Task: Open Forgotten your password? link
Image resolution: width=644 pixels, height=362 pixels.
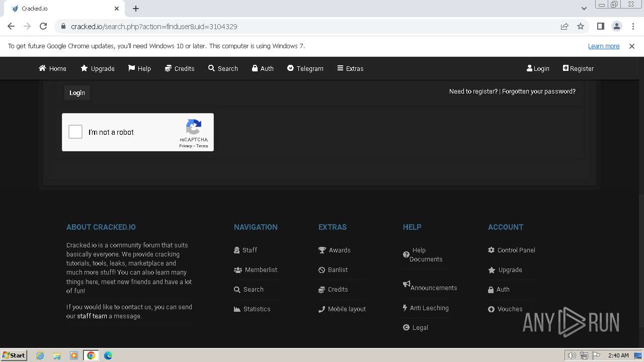Action: [539, 91]
